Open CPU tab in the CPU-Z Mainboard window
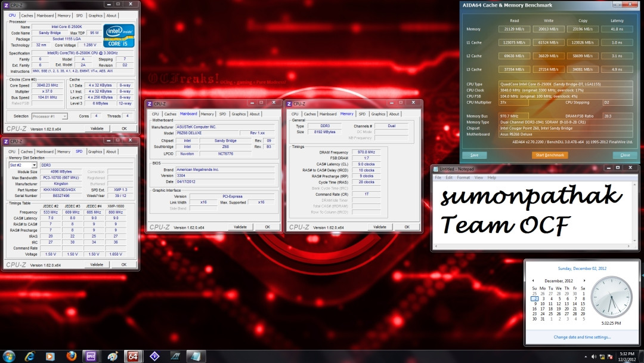The height and width of the screenshot is (363, 644). 155,114
